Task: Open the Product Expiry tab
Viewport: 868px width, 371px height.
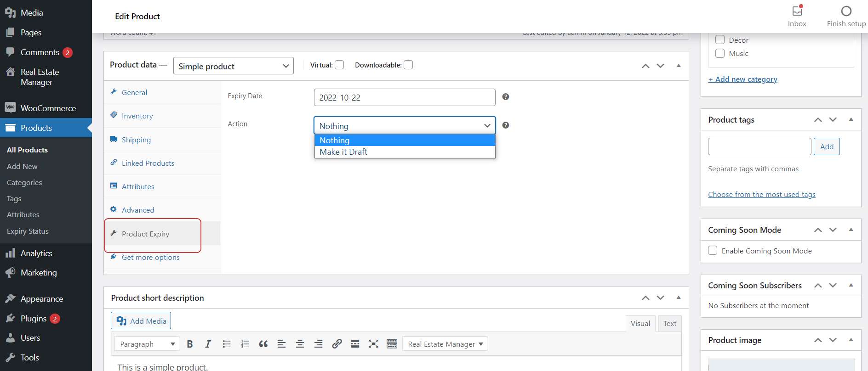Action: click(162, 234)
